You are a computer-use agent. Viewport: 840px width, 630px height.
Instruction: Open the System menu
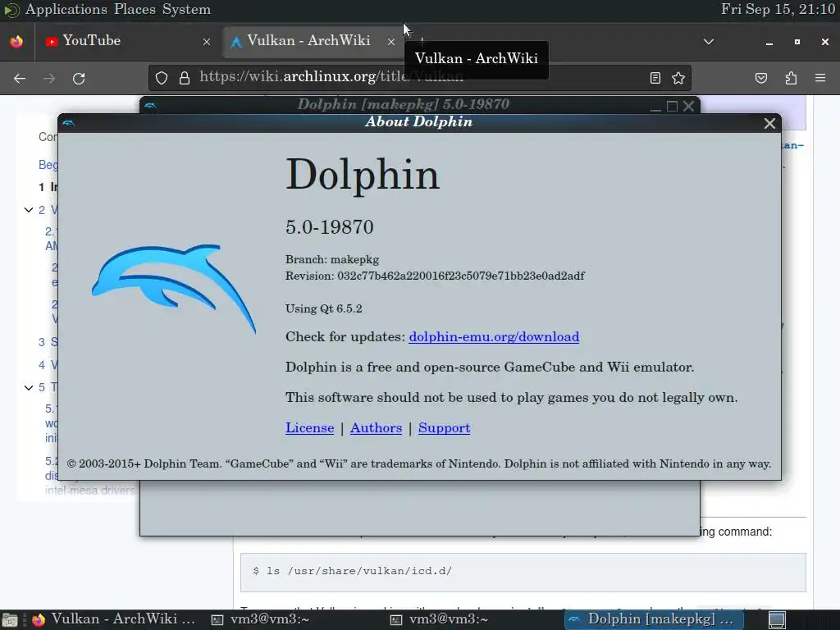tap(186, 9)
